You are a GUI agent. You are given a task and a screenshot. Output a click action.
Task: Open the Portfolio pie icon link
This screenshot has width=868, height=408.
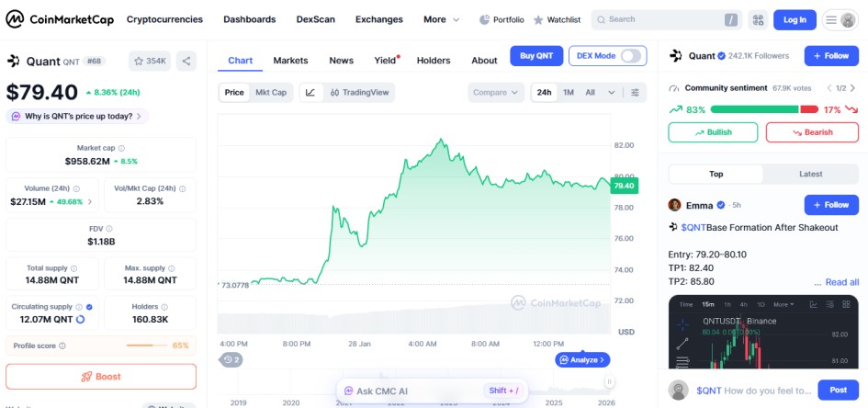[x=502, y=19]
